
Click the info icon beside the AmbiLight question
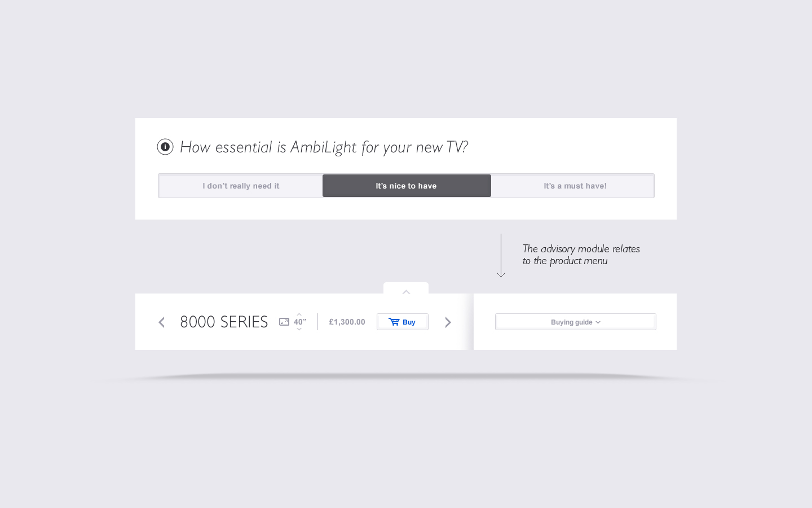click(x=165, y=147)
